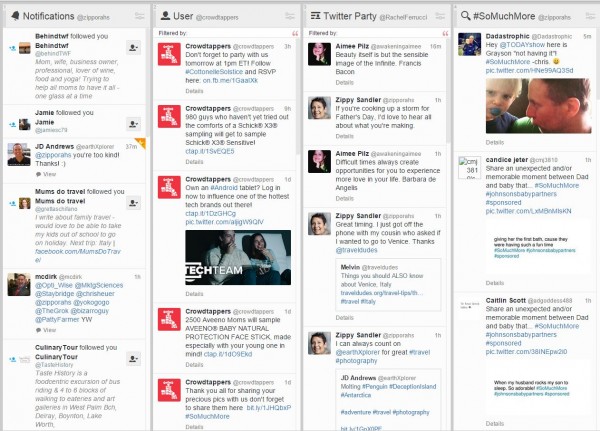Viewport: 600px width, 431px height.
Task: Click @zipporahs mention in JD Andrews reply
Action: tap(53, 155)
